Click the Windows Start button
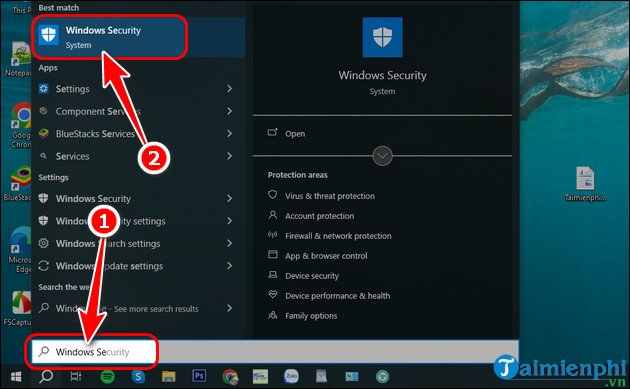 coord(16,377)
